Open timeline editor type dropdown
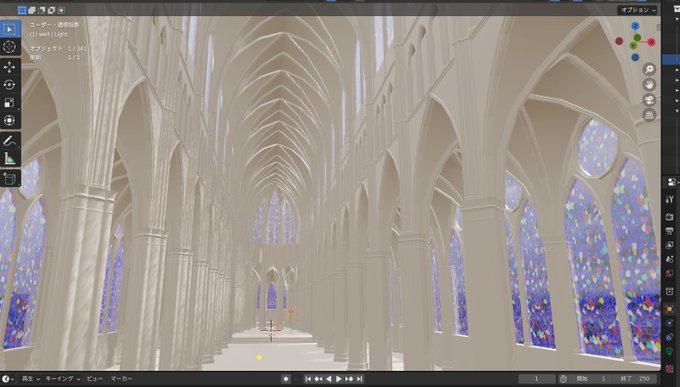Image resolution: width=680 pixels, height=387 pixels. point(7,379)
